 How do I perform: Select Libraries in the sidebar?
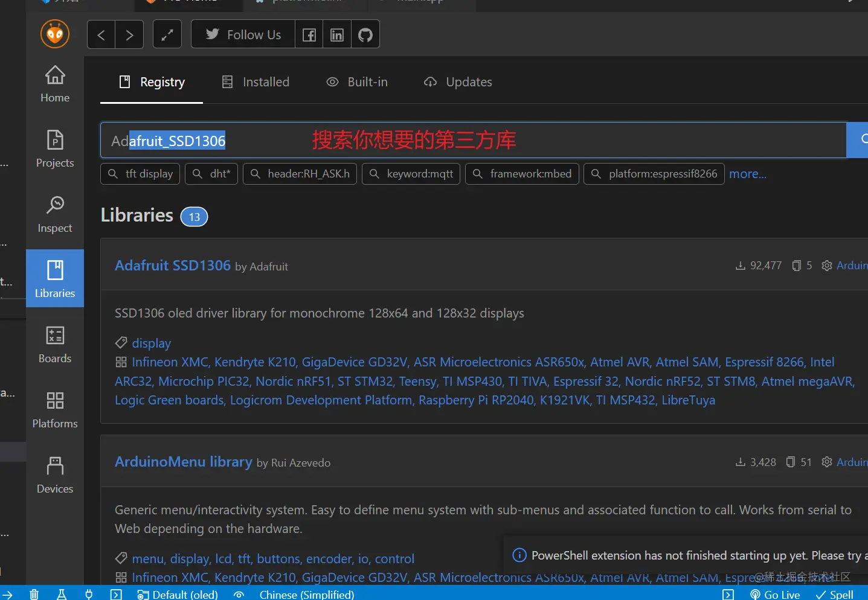pyautogui.click(x=55, y=278)
